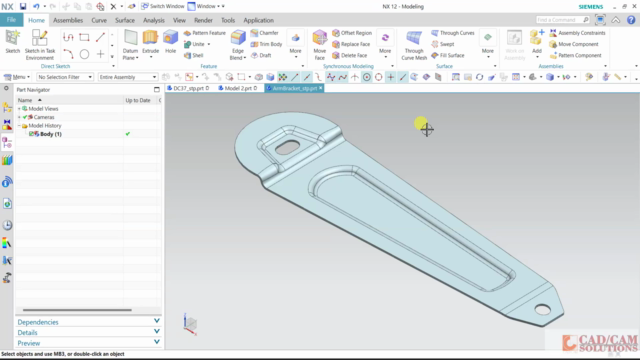Select the Replace Face command
Image resolution: width=640 pixels, height=360 pixels.
tap(351, 44)
